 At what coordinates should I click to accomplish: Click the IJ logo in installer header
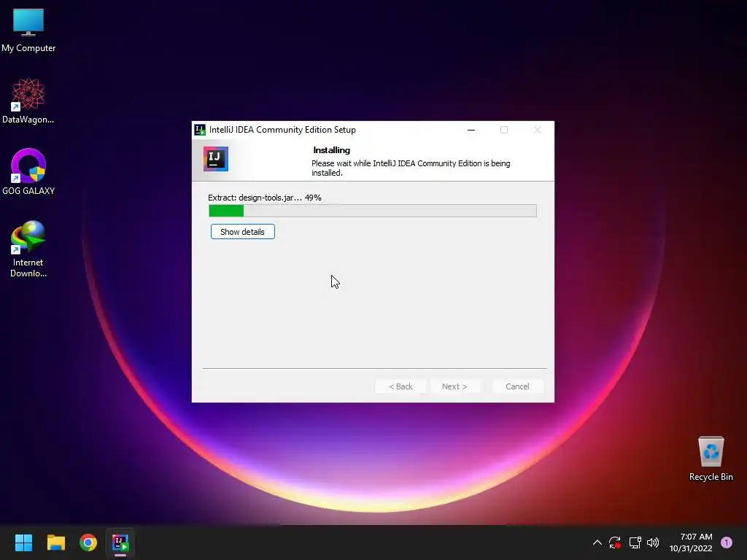(216, 159)
